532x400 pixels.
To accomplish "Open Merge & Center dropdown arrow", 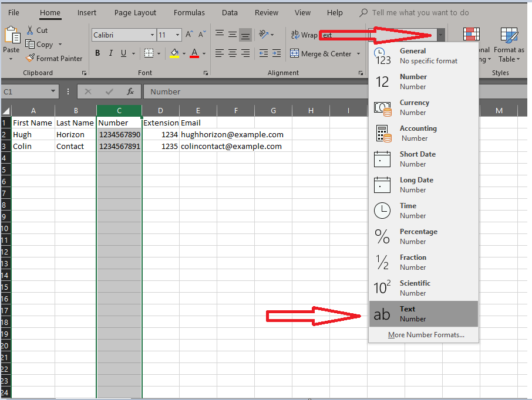I will click(358, 53).
